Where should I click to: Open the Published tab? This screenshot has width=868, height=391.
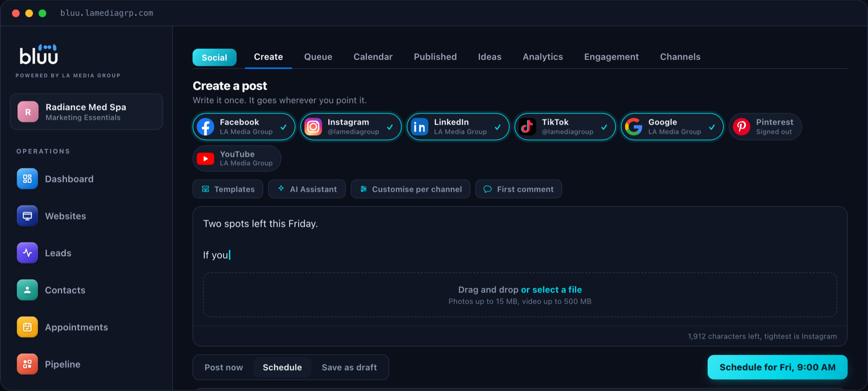coord(435,57)
